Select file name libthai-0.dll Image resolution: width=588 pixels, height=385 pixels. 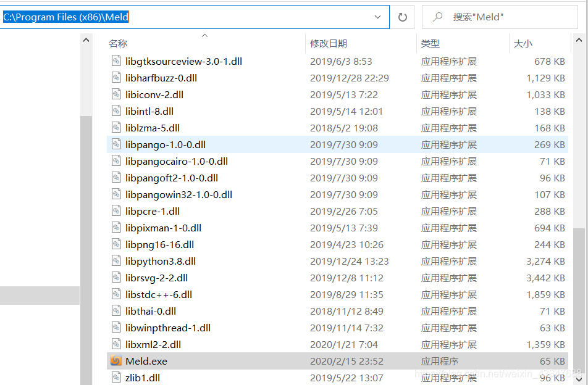coord(151,311)
